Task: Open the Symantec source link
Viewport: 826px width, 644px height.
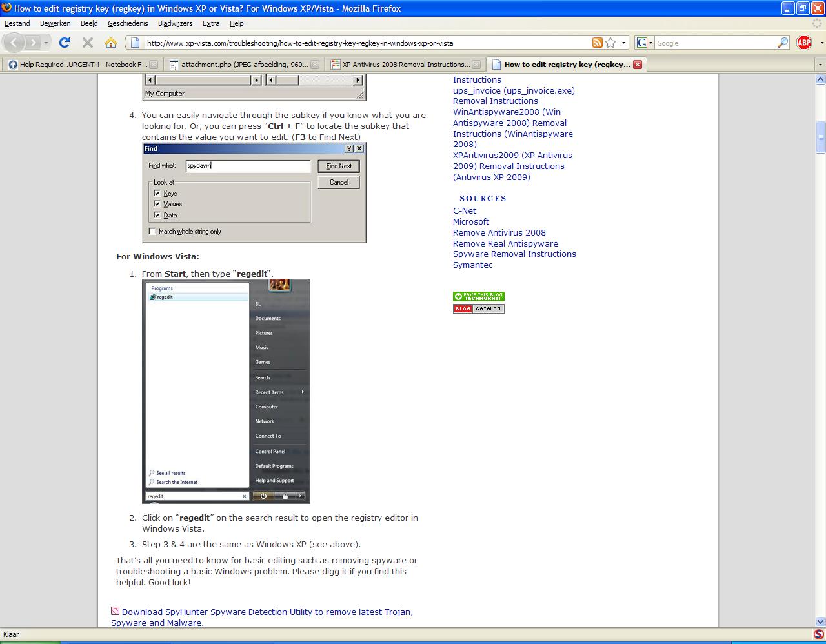Action: [472, 265]
